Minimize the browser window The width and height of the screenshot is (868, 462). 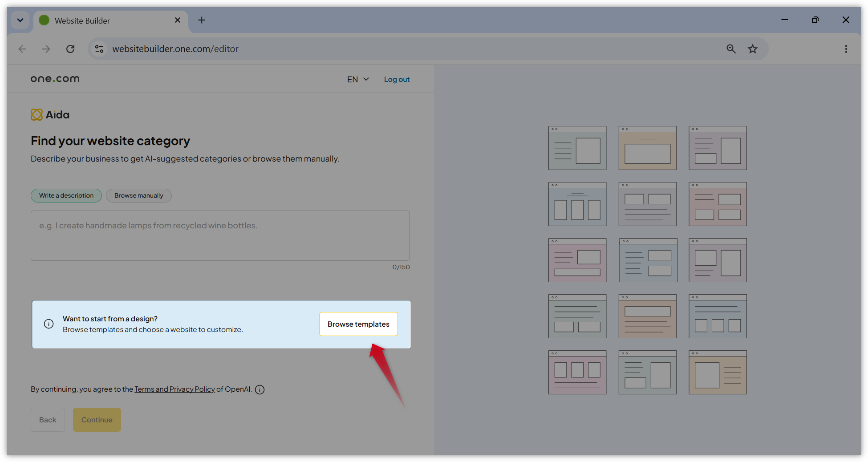(785, 20)
